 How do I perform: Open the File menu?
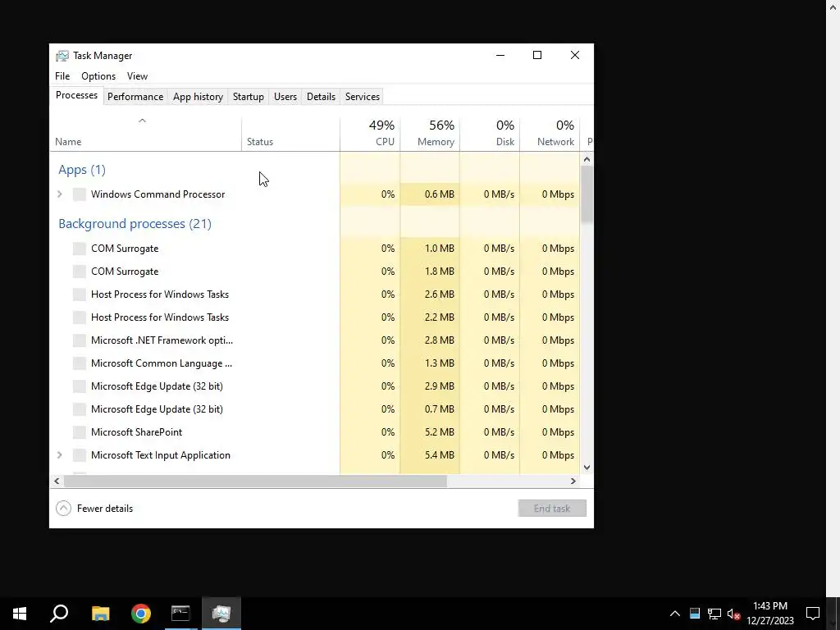62,76
